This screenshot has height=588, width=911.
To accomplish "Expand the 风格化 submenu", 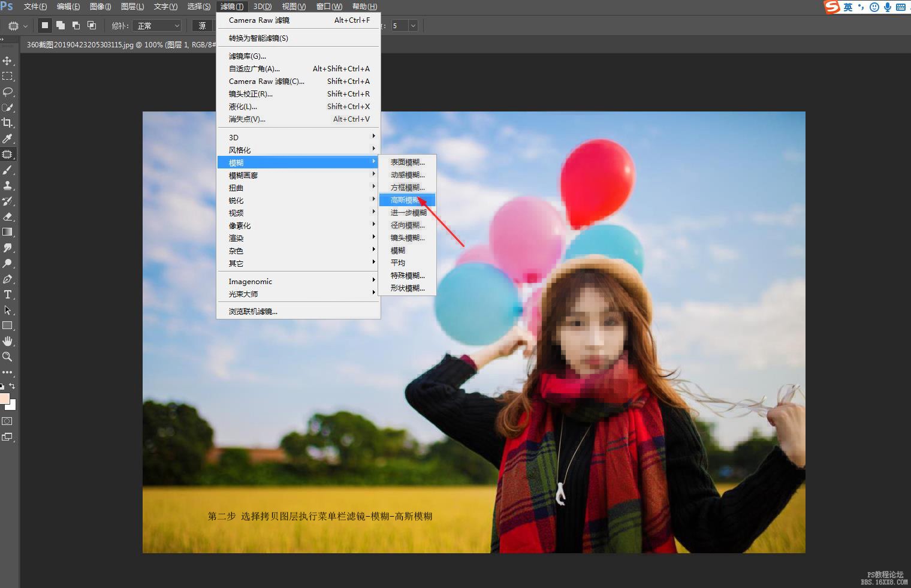I will tap(298, 150).
